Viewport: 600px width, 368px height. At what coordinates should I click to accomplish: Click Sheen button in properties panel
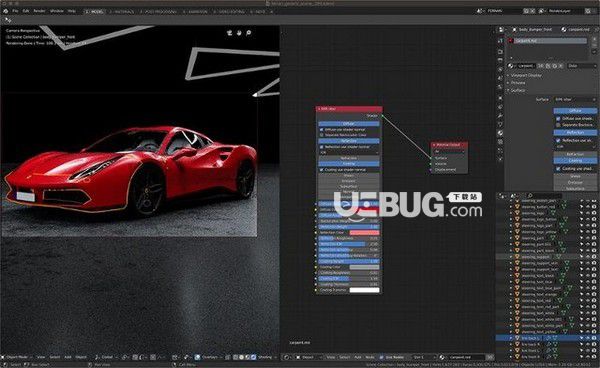click(575, 176)
